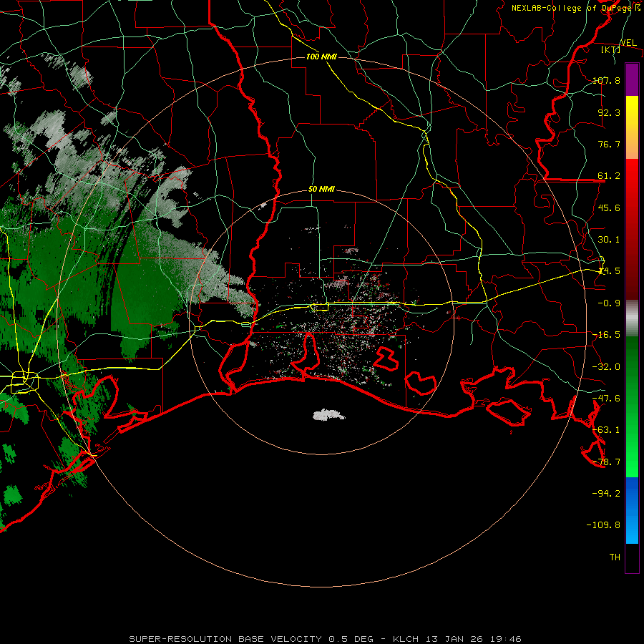The image size is (644, 644).
Task: Click the "100 NMI" range ring label
Action: (x=321, y=57)
